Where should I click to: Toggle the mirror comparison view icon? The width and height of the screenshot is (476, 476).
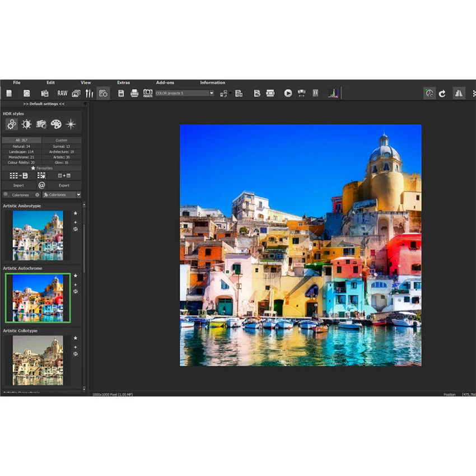tap(459, 93)
